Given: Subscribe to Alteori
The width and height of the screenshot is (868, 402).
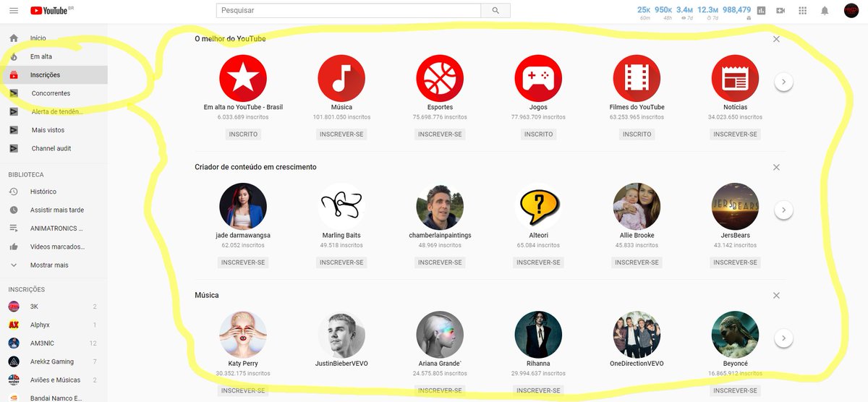Looking at the screenshot, I should tap(538, 262).
